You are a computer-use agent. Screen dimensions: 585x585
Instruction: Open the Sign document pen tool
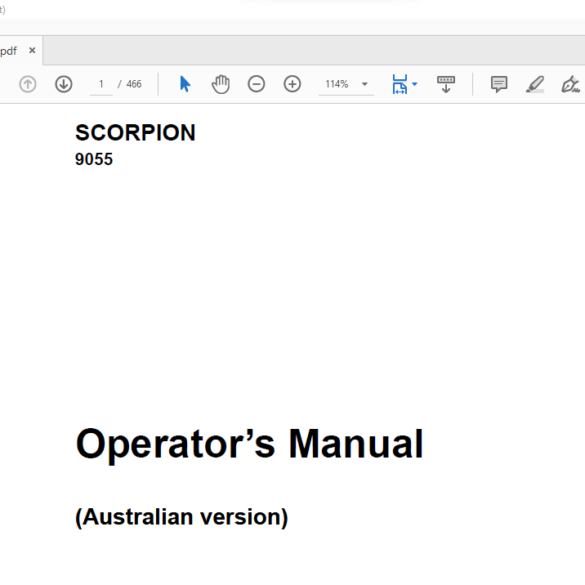[x=570, y=84]
